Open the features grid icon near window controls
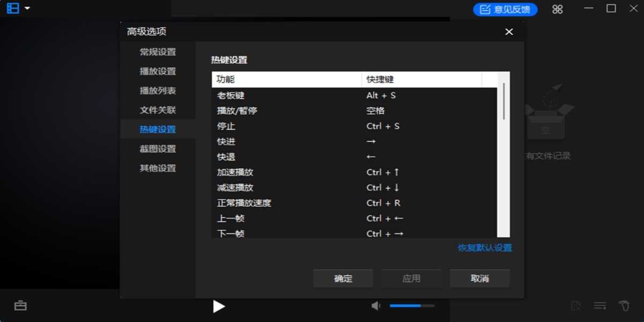644x322 pixels. (x=557, y=9)
